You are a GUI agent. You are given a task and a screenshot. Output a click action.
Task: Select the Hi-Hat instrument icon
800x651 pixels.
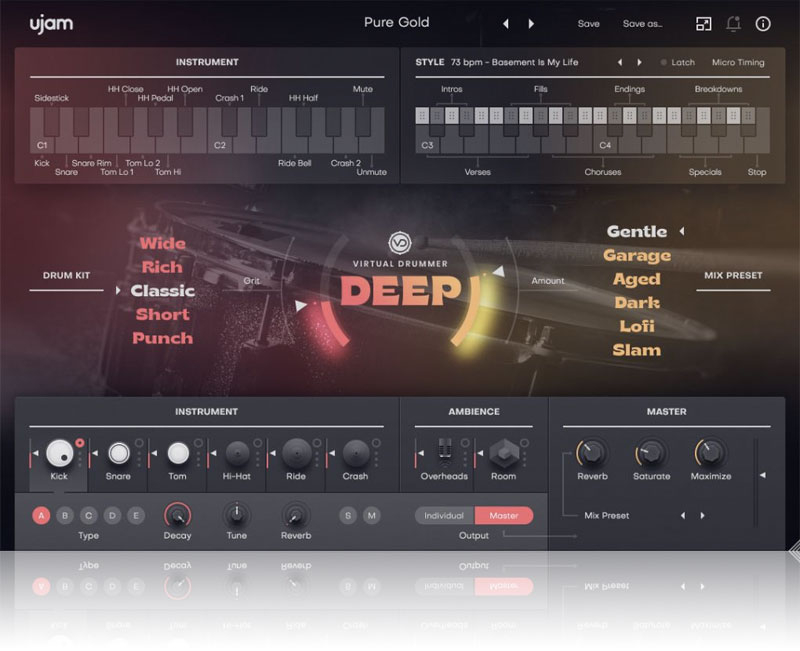click(236, 454)
